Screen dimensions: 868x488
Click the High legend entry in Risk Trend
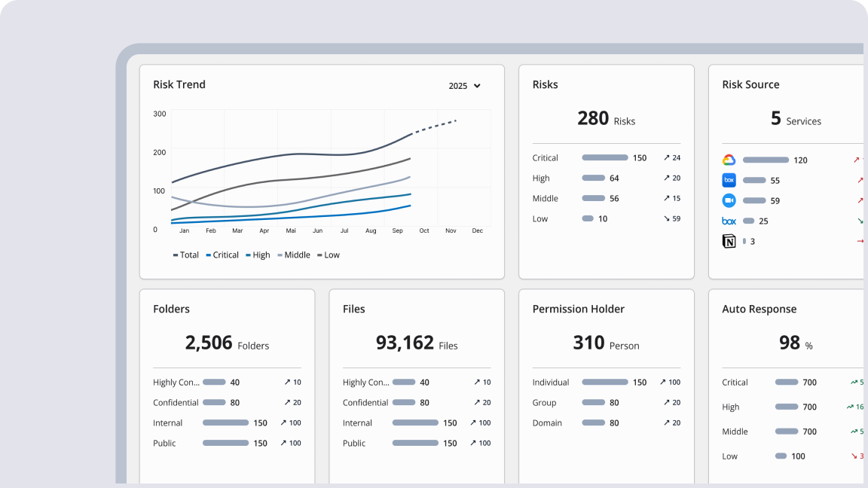[x=258, y=255]
